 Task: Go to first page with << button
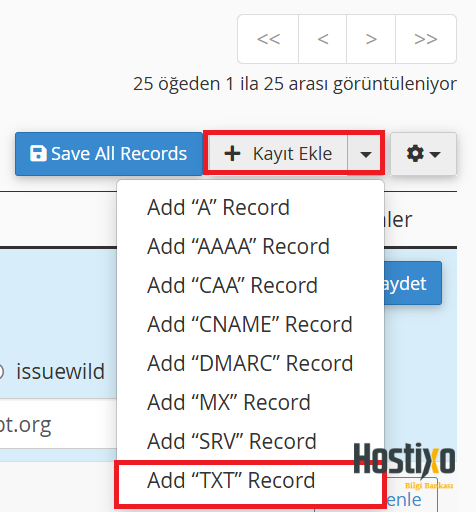[268, 39]
